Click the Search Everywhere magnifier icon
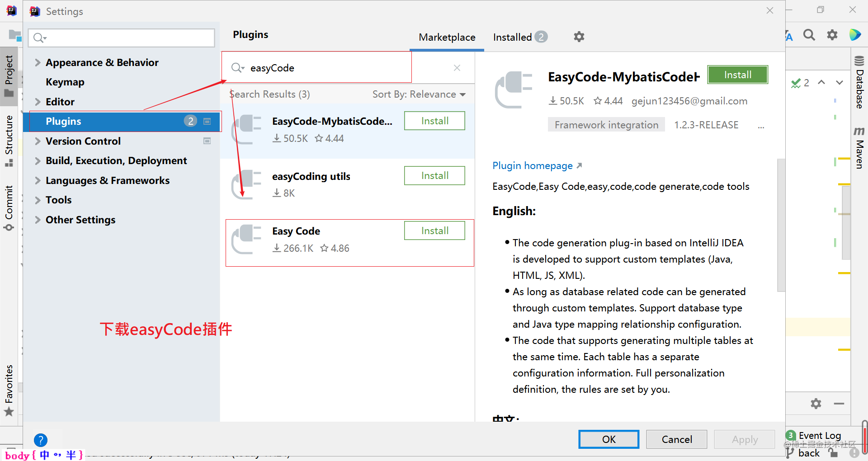The width and height of the screenshot is (868, 461). click(809, 35)
